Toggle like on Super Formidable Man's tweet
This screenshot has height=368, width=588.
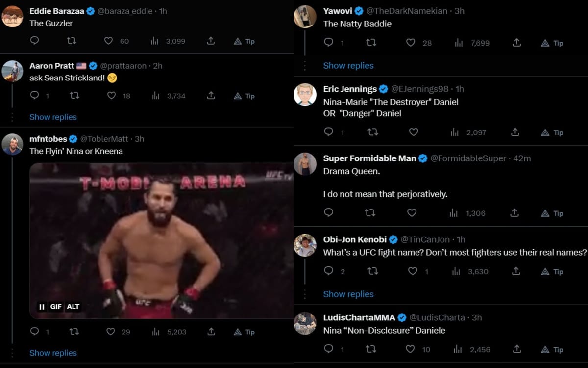pos(412,213)
